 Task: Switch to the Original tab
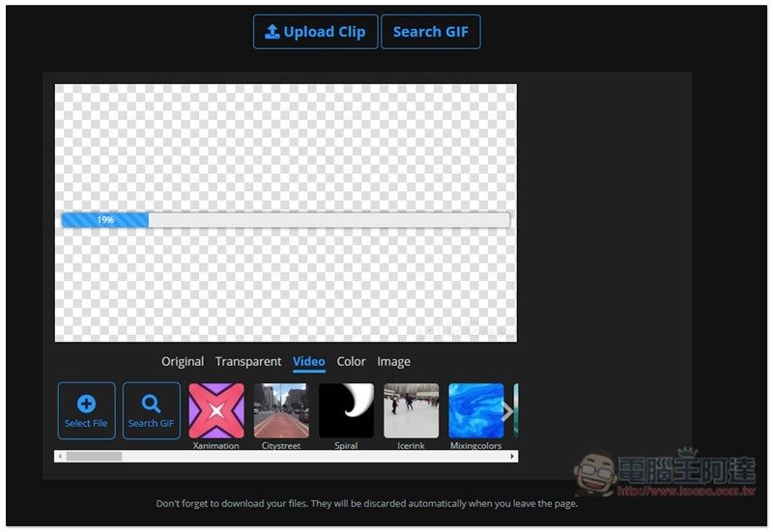pos(183,361)
